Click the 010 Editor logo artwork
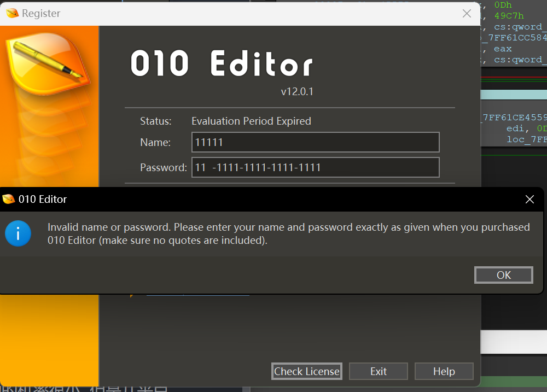547x392 pixels. (x=48, y=65)
